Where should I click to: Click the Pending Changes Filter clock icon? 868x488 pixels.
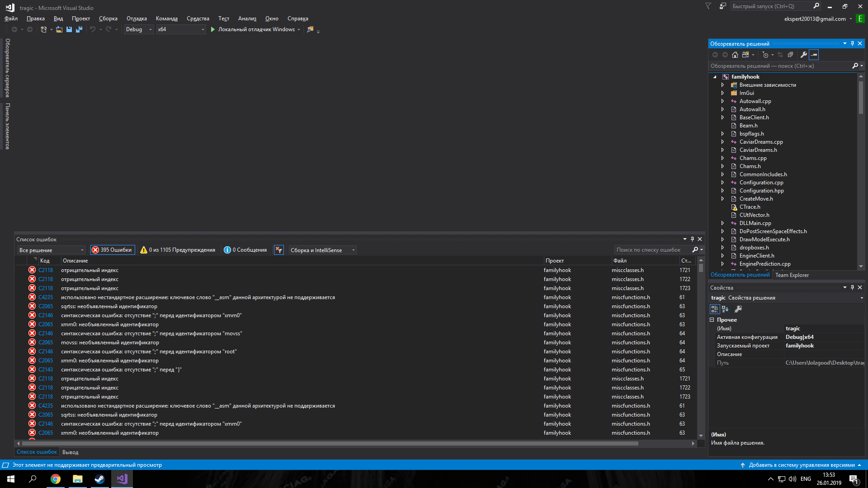tap(765, 55)
